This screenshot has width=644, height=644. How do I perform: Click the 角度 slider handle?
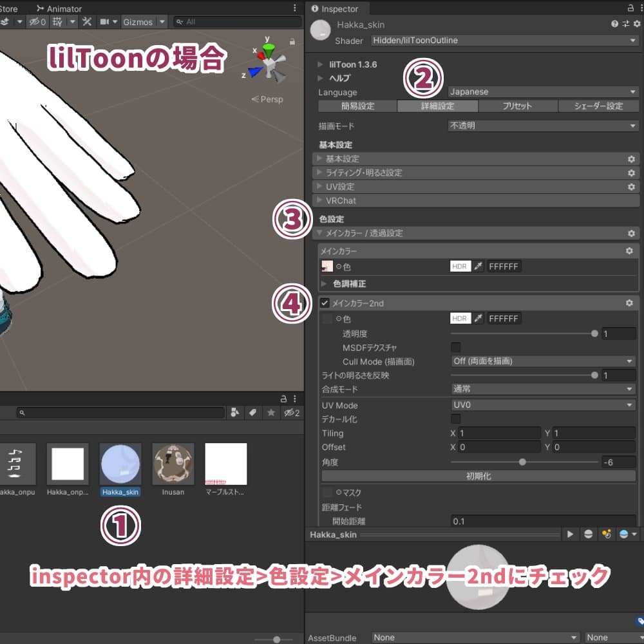click(x=522, y=462)
